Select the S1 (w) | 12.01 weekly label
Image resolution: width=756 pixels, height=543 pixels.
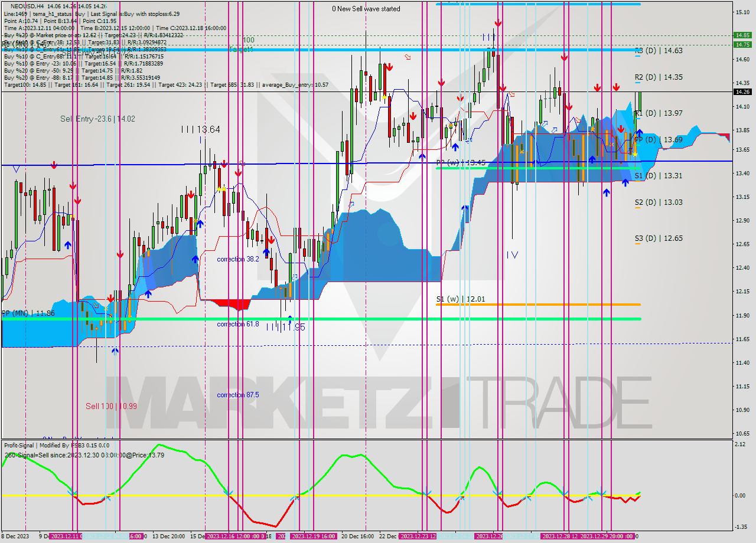(x=461, y=299)
